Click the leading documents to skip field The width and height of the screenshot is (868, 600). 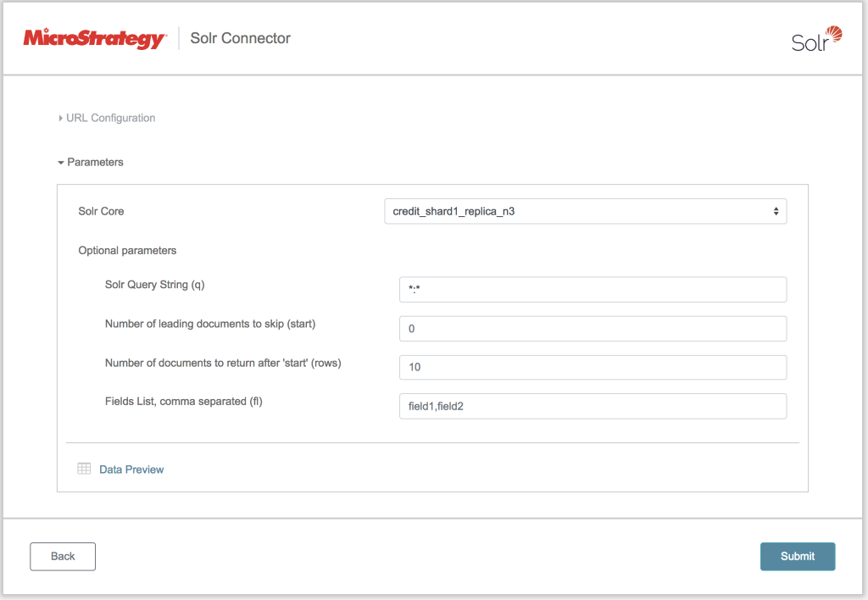[593, 329]
